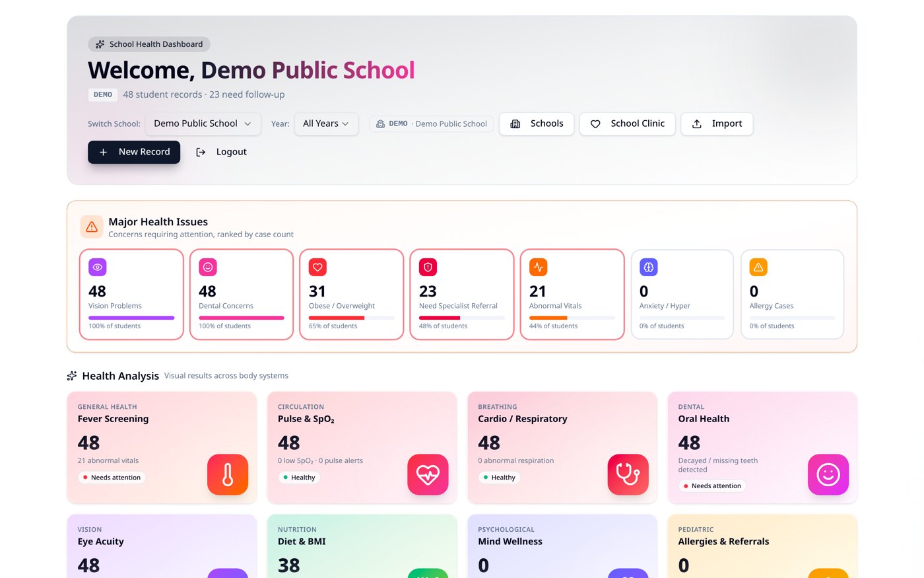
Task: Click the stethoscope icon on Cardio / Respiratory card
Action: coord(628,474)
